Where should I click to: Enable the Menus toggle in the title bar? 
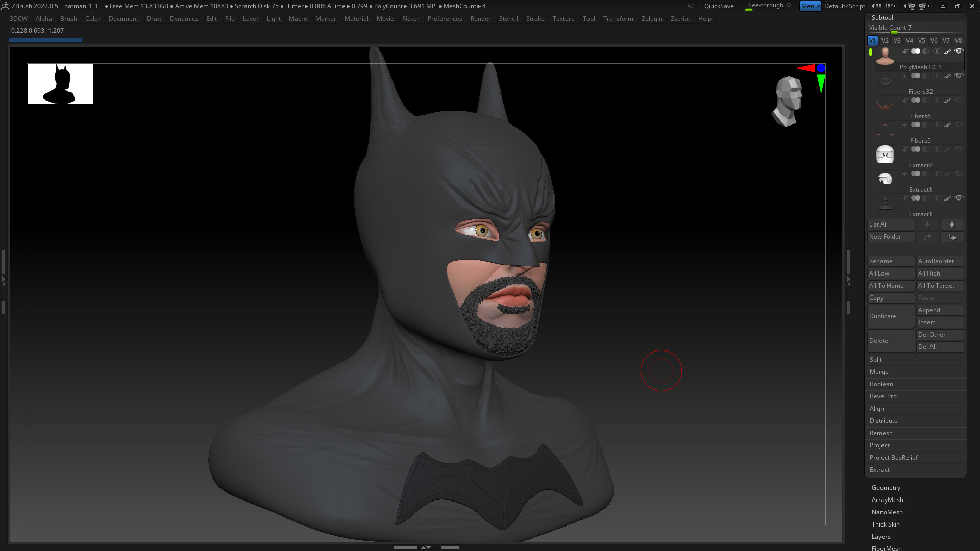click(811, 6)
